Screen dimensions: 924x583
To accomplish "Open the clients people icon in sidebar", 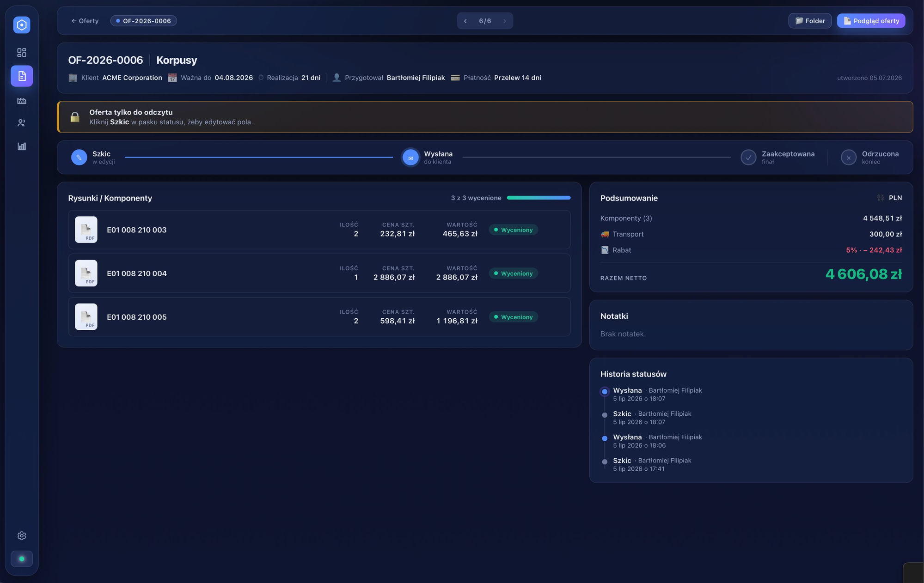I will tap(22, 123).
